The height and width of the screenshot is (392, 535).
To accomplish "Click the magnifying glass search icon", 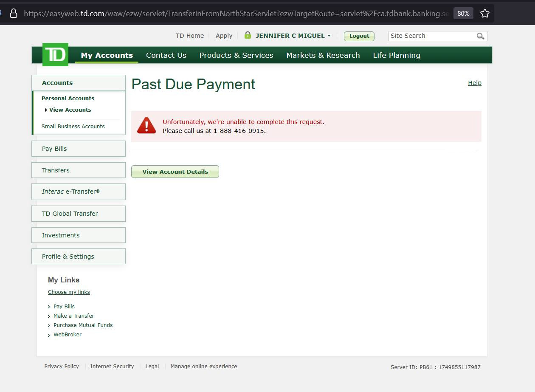I will point(480,36).
